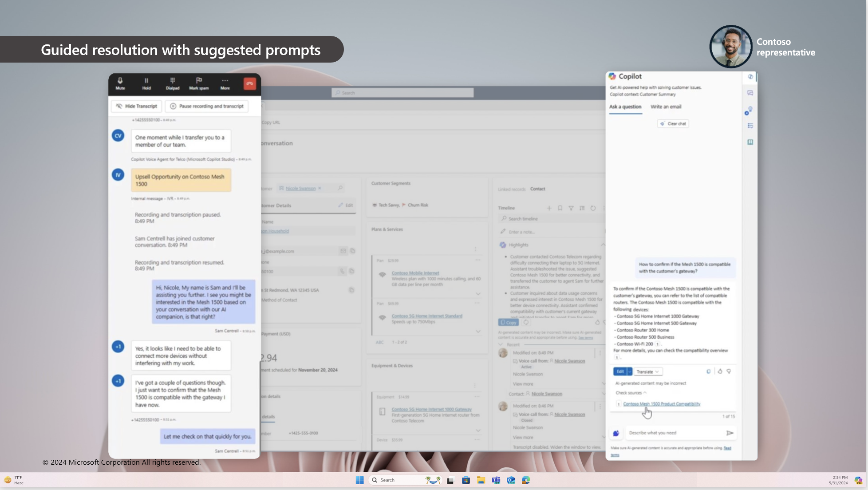
Task: Mark the call as spam
Action: [199, 83]
